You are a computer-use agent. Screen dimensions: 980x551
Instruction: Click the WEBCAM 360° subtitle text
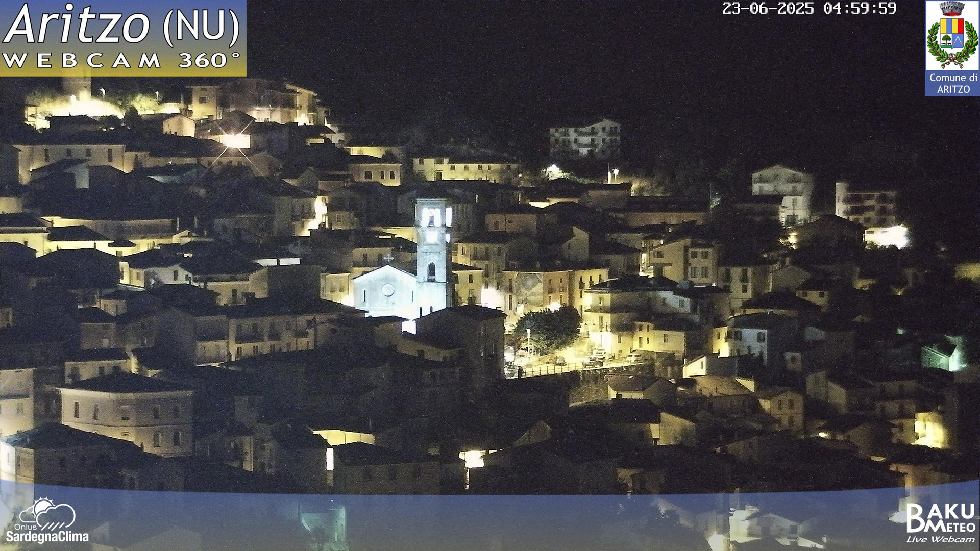tap(121, 61)
